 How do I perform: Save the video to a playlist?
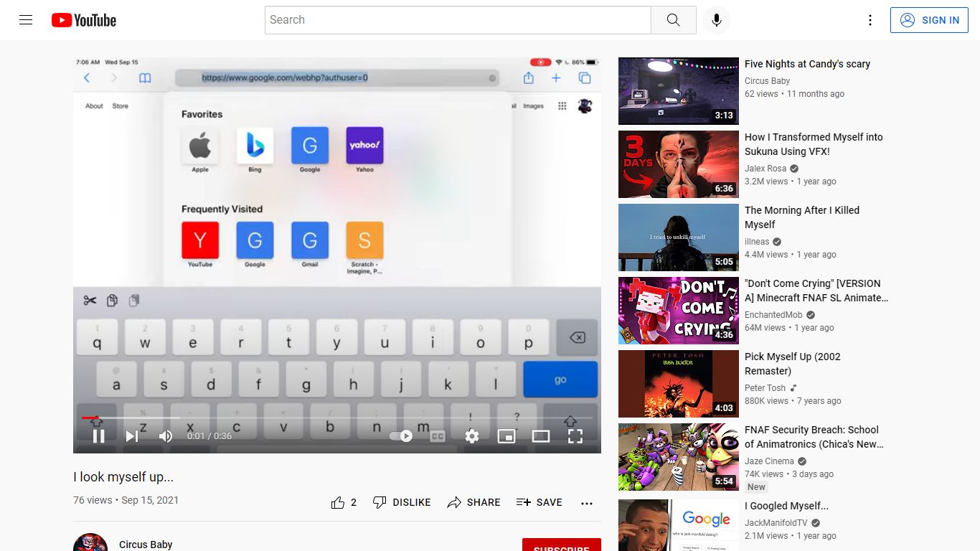click(540, 502)
